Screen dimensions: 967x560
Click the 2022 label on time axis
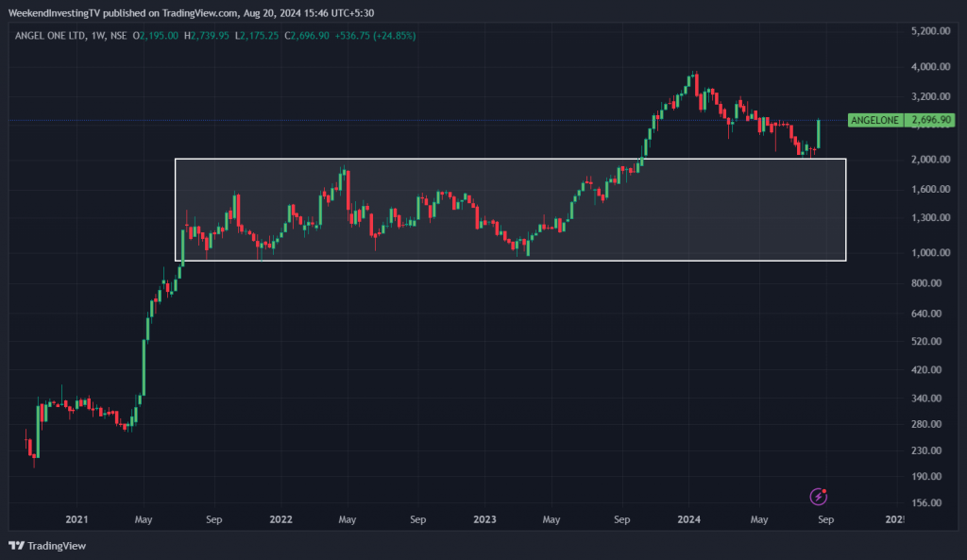280,519
